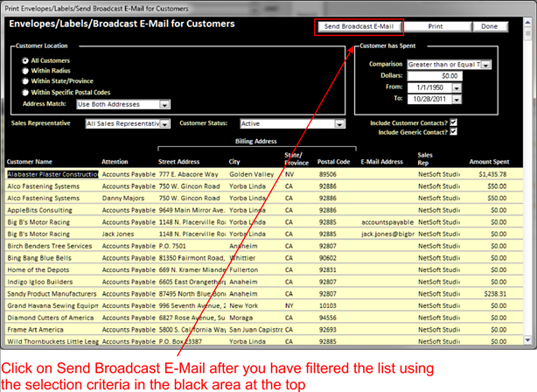This screenshot has width=537, height=392.
Task: Click postal code 89506
Action: coord(328,174)
